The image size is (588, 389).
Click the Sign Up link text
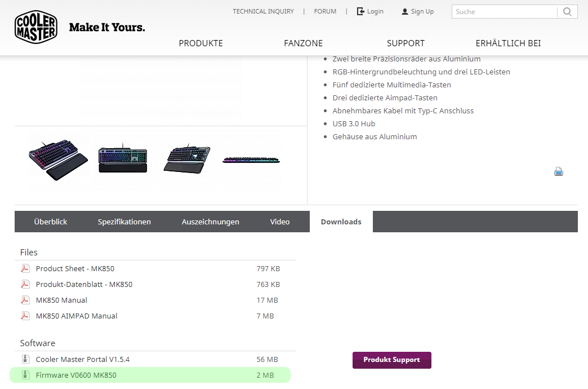[x=422, y=11]
